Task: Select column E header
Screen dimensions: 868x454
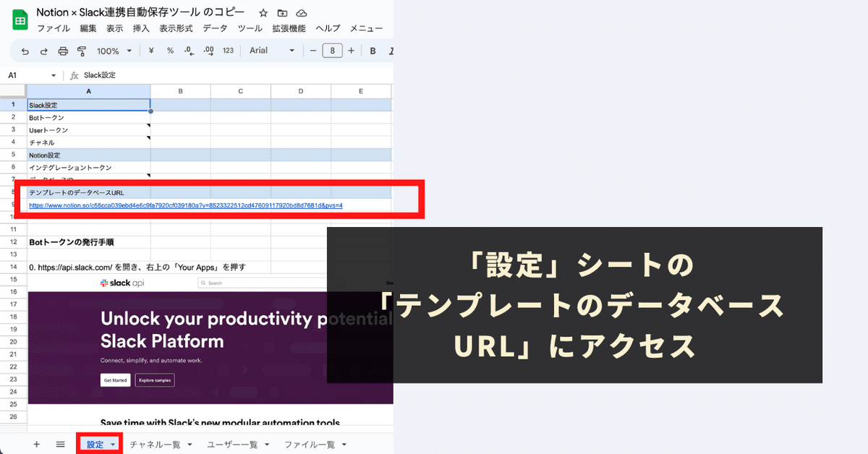Action: [361, 92]
